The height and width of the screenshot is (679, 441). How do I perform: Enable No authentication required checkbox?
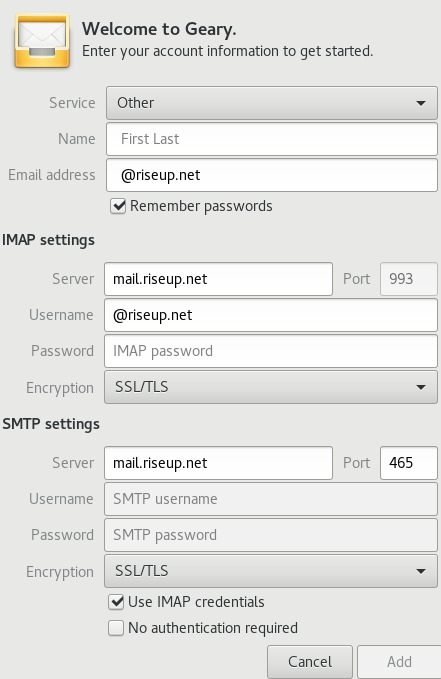pyautogui.click(x=116, y=628)
